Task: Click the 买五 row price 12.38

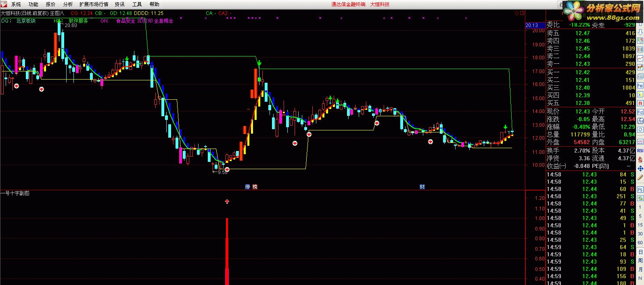Action: 583,103
